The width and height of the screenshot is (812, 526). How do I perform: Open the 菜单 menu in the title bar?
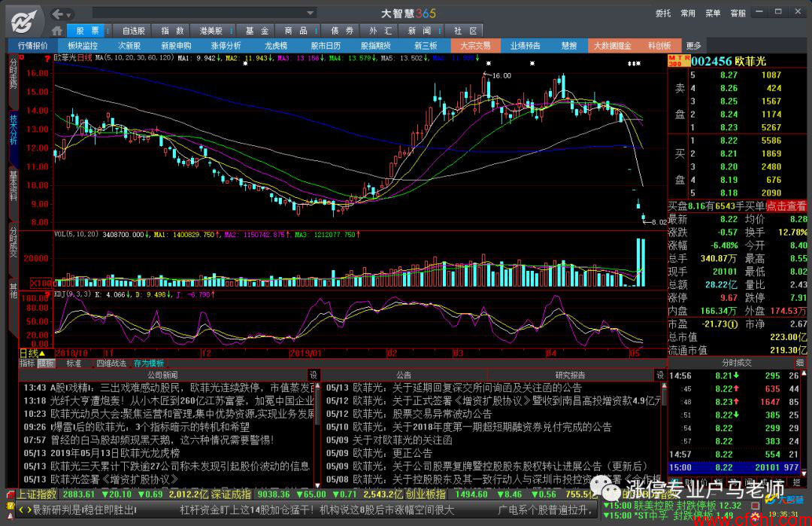(713, 14)
